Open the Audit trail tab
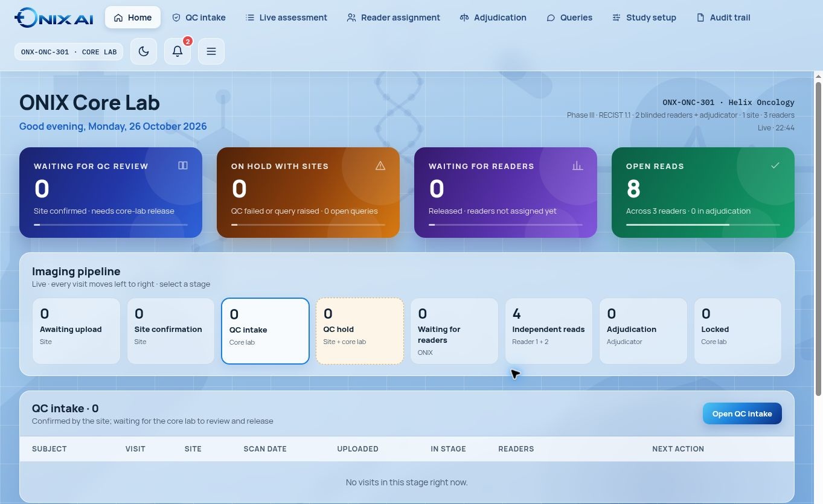 coord(723,18)
